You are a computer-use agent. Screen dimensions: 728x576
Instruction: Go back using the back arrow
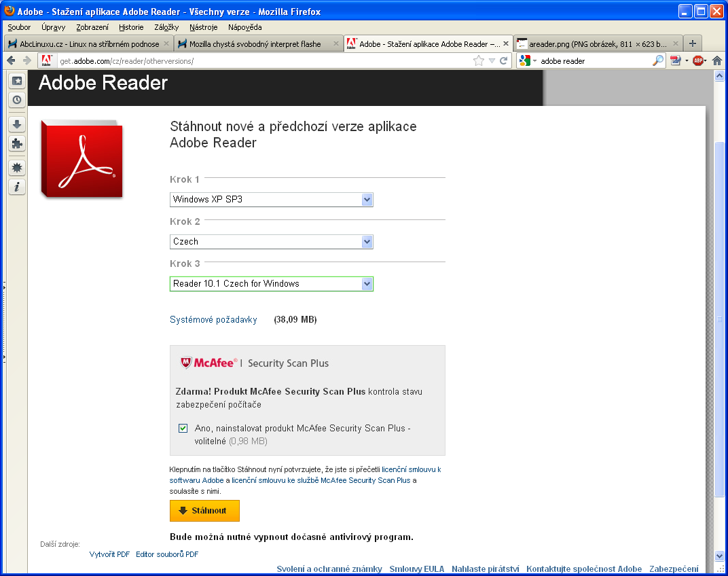(x=11, y=60)
